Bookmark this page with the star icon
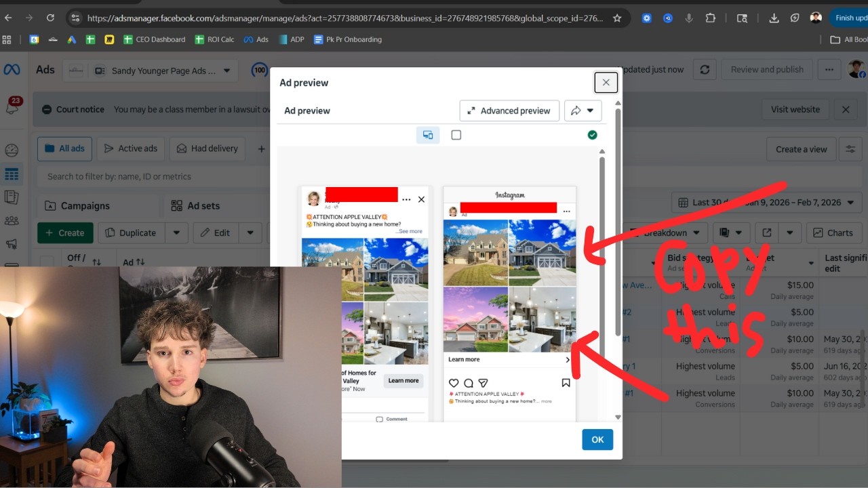868x488 pixels. 617,18
